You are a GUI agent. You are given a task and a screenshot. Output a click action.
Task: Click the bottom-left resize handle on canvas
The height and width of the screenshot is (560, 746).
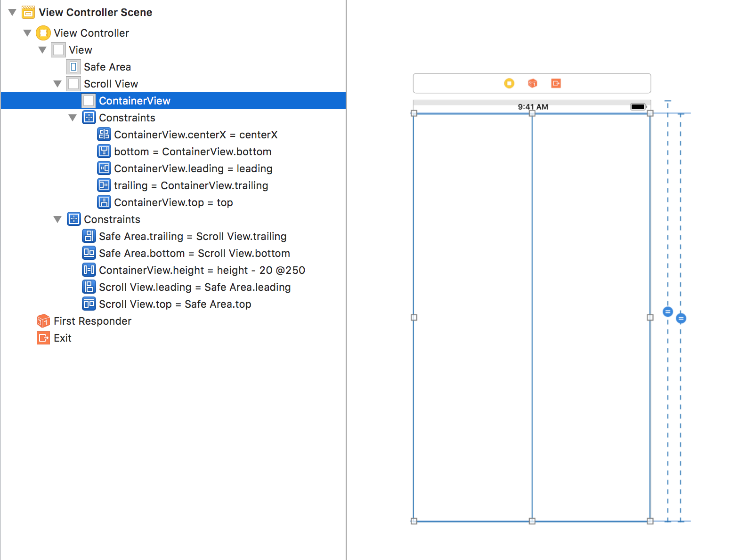coord(414,521)
